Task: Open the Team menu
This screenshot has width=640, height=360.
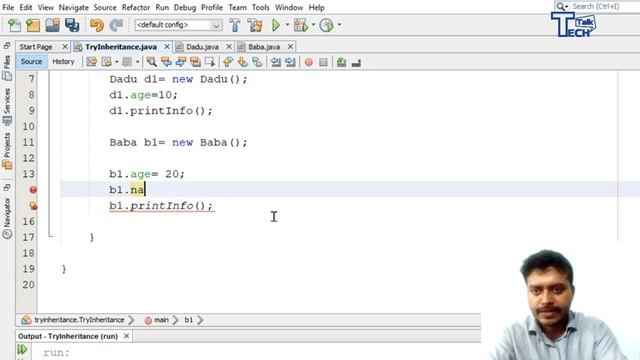Action: (x=238, y=7)
